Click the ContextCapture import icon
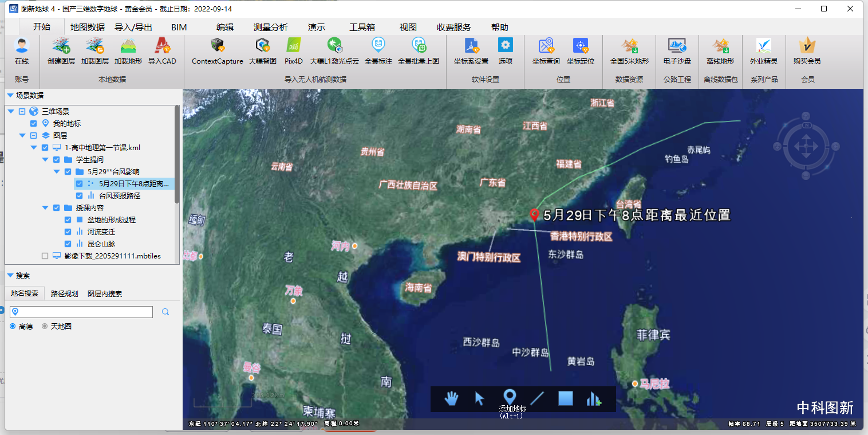This screenshot has width=868, height=435. 218,46
